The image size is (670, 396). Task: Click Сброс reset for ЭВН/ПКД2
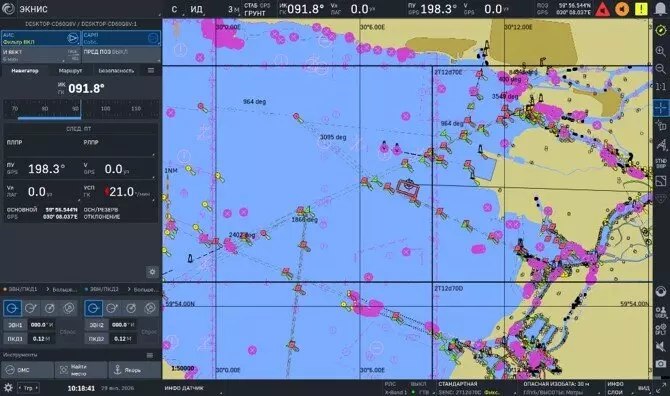tap(149, 332)
